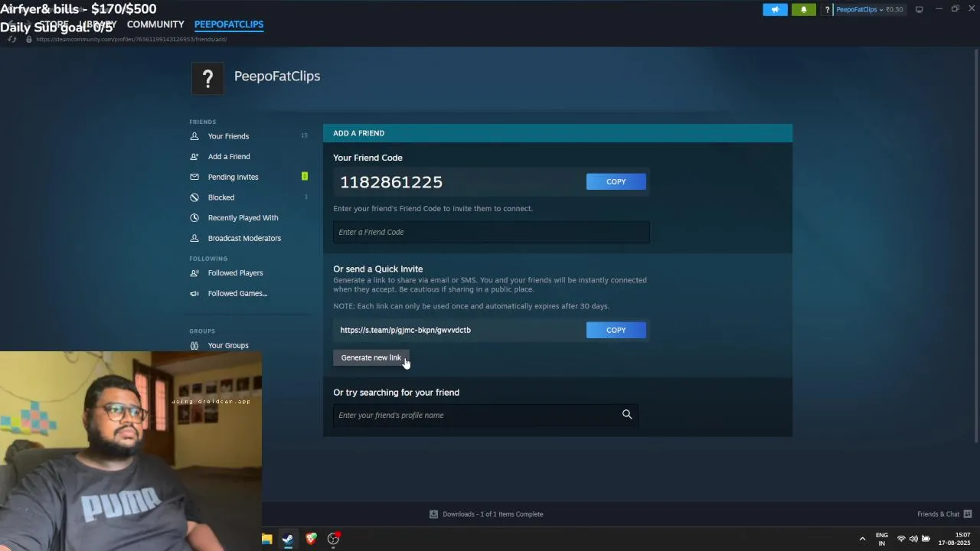Click the Big Picture mode monitor icon
Image resolution: width=980 pixels, height=551 pixels.
click(x=919, y=9)
